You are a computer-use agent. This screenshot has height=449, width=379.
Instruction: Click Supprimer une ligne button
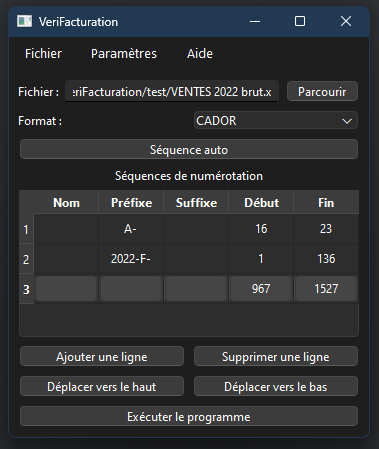276,357
